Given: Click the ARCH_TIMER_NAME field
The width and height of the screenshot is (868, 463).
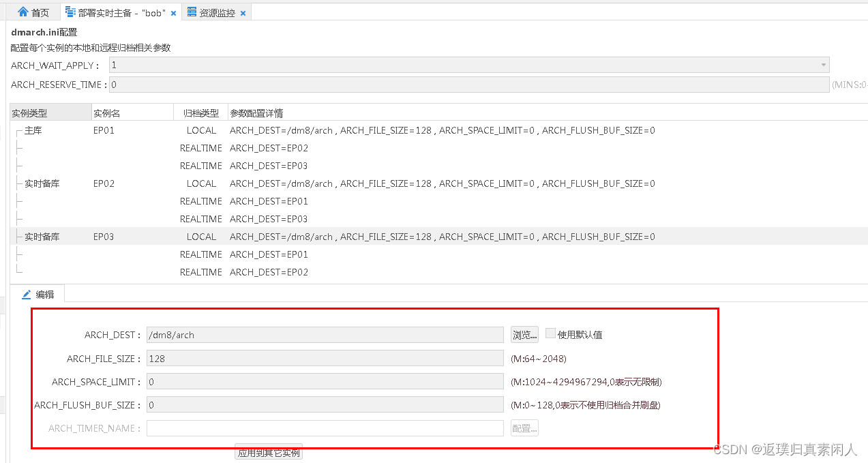Looking at the screenshot, I should click(325, 428).
